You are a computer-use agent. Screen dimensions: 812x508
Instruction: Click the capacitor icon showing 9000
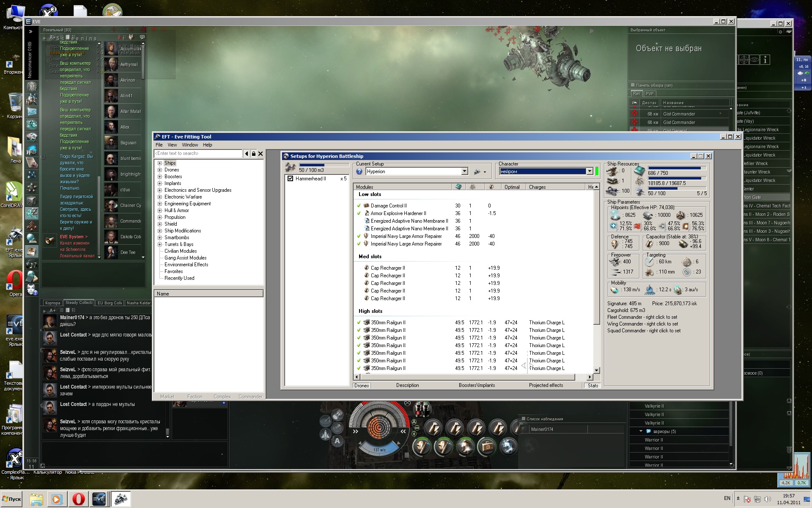[649, 243]
